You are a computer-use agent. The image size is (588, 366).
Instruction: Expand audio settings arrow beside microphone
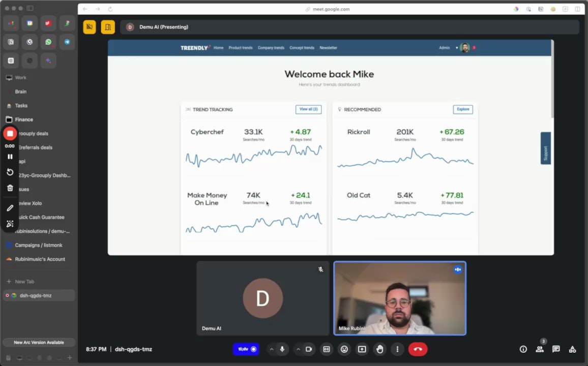(x=271, y=349)
